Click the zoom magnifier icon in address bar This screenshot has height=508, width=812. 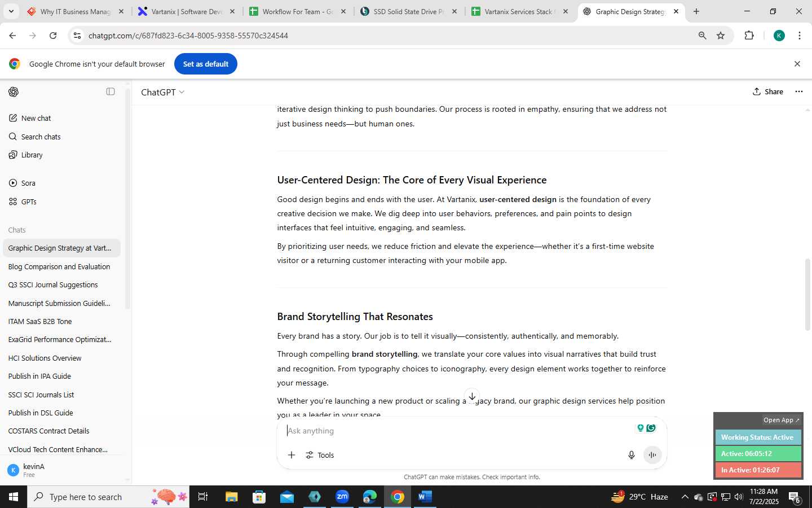(x=703, y=36)
